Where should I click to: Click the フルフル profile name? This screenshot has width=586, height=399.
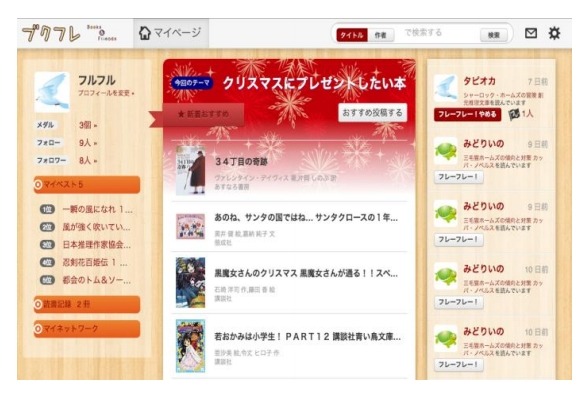click(x=97, y=80)
